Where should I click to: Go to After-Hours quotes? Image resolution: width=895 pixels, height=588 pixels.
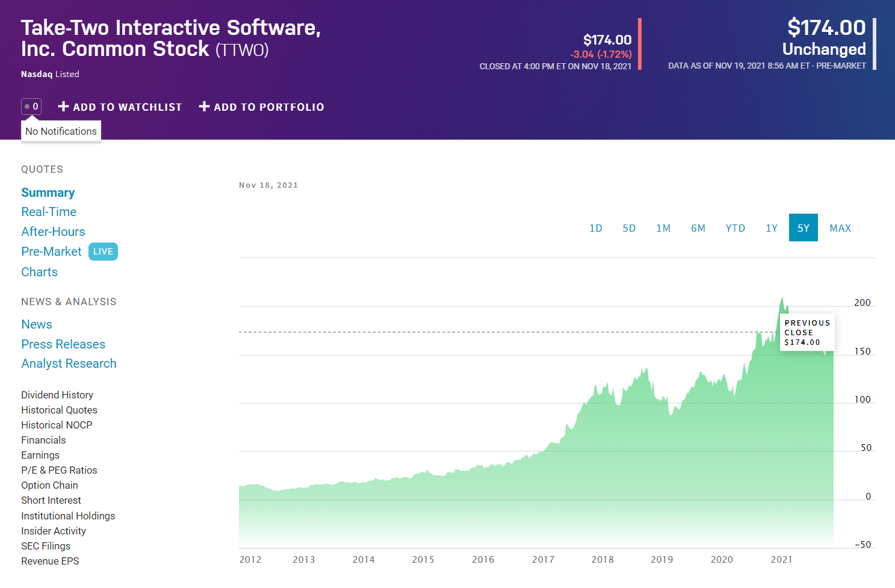point(53,232)
